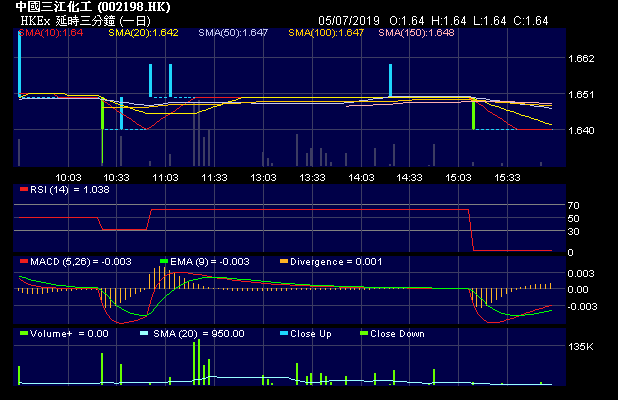Image resolution: width=618 pixels, height=400 pixels.
Task: Click the Volume+ = 0.00 label
Action: (69, 334)
